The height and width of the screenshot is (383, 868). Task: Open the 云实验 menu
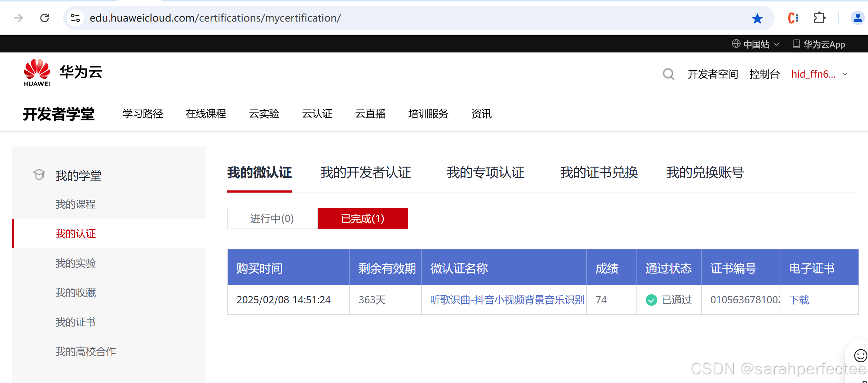click(x=264, y=114)
